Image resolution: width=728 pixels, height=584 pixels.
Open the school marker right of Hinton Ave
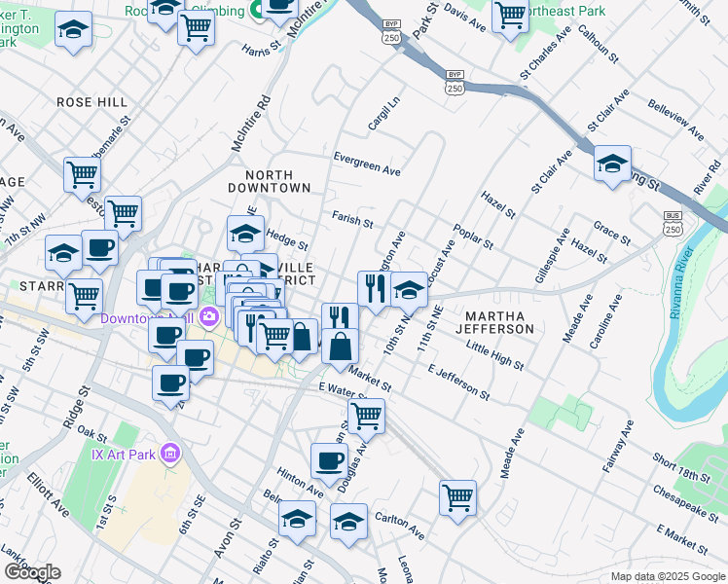[348, 521]
